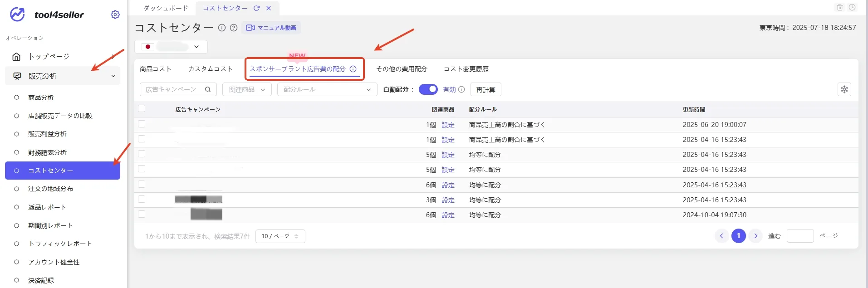Screen dimensions: 868x288
Task: Toggle the 自動配分 switch
Action: pos(428,89)
